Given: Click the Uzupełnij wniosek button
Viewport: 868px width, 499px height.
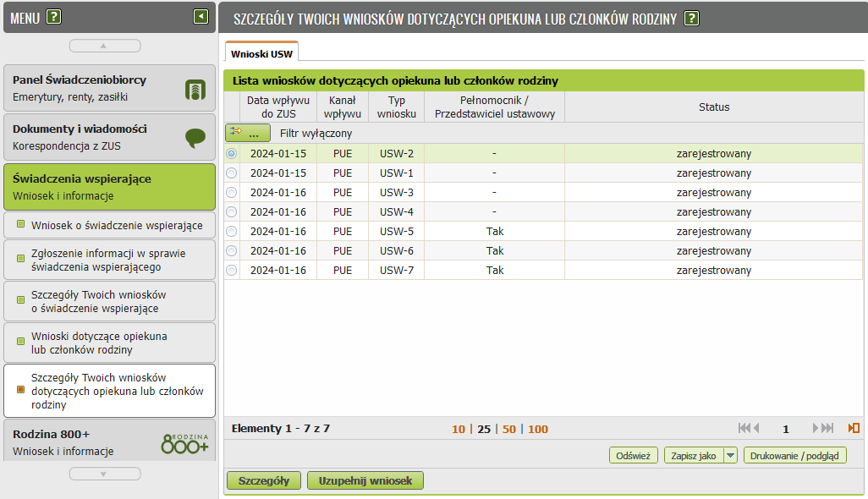Looking at the screenshot, I should tap(365, 480).
